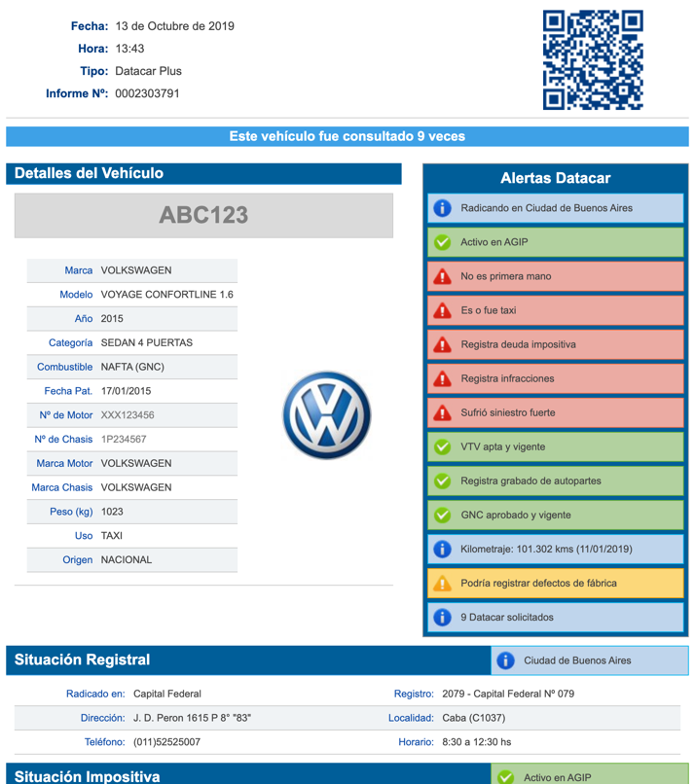Click check icon for VTV apta y vigente

coord(442,446)
